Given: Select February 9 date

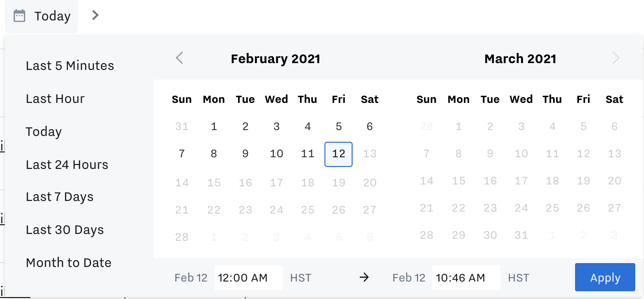Looking at the screenshot, I should pyautogui.click(x=245, y=154).
